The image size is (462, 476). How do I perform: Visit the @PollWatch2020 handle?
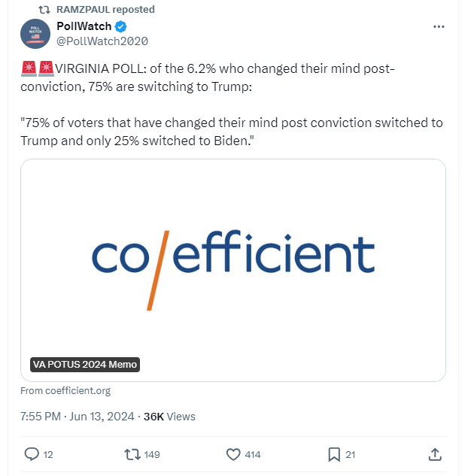pyautogui.click(x=102, y=41)
